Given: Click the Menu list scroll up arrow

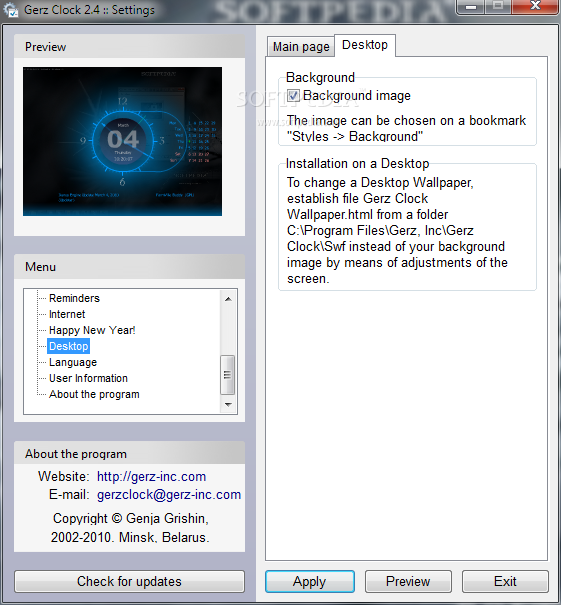Looking at the screenshot, I should (x=228, y=299).
